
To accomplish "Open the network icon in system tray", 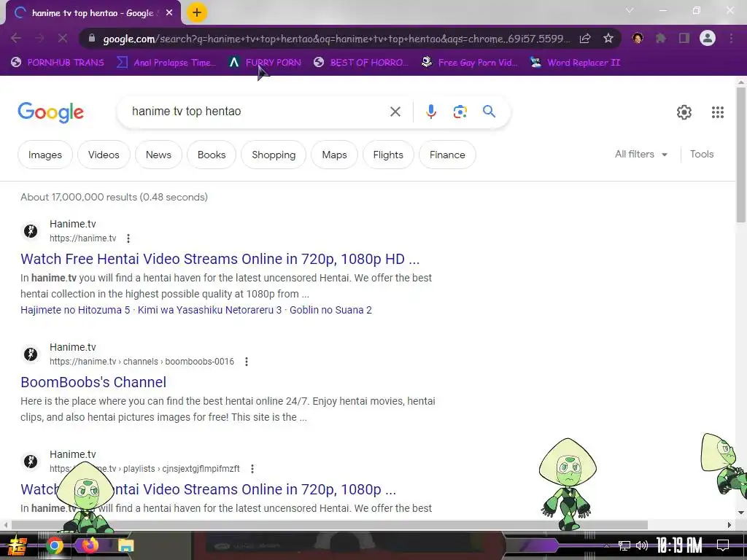I will pyautogui.click(x=624, y=545).
